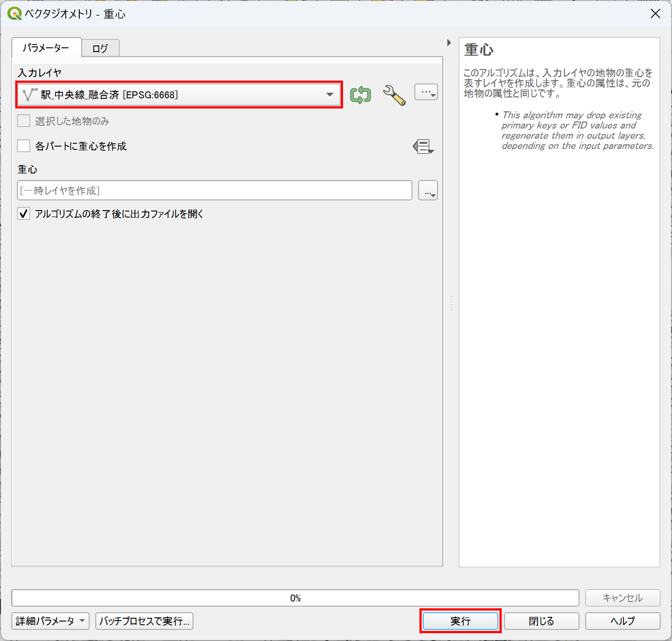The image size is (672, 641).
Task: Click the italic 'This algorithm may drop' note
Action: click(577, 131)
